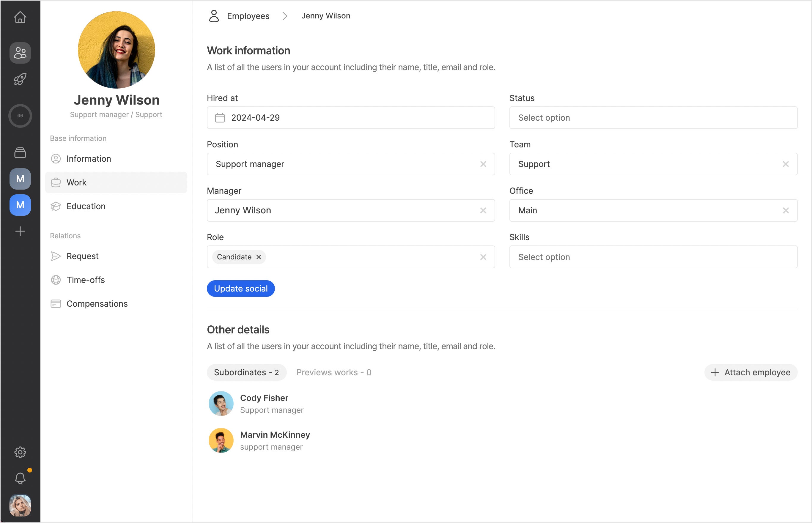Screen dimensions: 812x523
Task: Open the stacked cards icon in sidebar
Action: point(20,153)
